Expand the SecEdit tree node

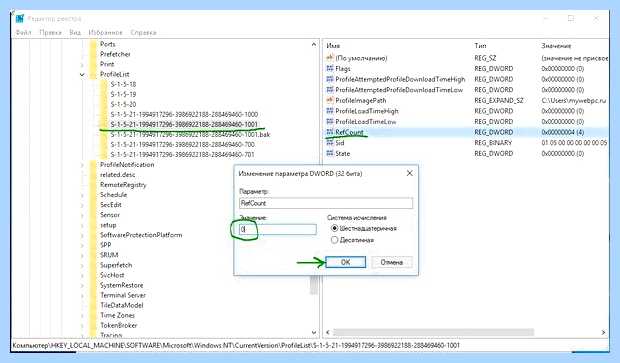82,205
